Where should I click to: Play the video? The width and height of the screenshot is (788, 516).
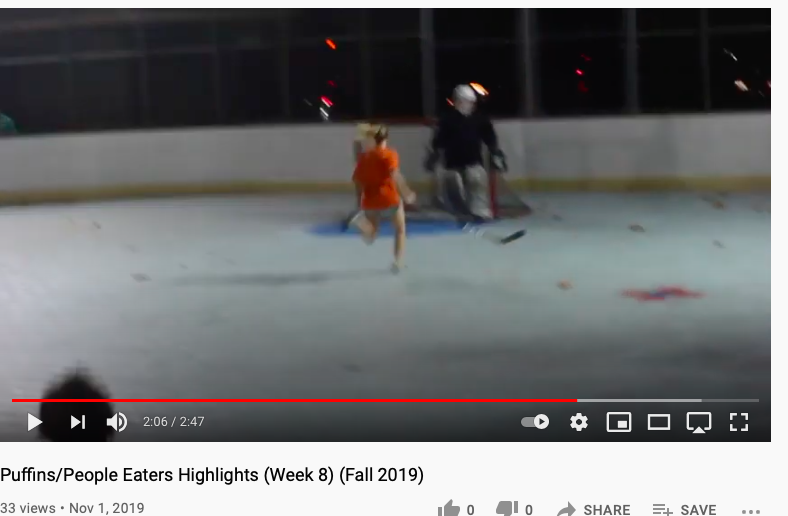[x=34, y=422]
